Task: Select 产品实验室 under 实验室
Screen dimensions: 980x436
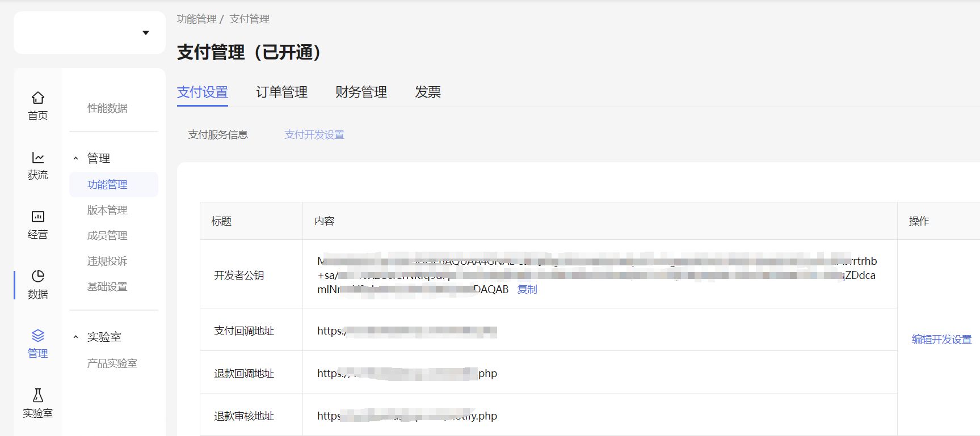Action: click(112, 363)
